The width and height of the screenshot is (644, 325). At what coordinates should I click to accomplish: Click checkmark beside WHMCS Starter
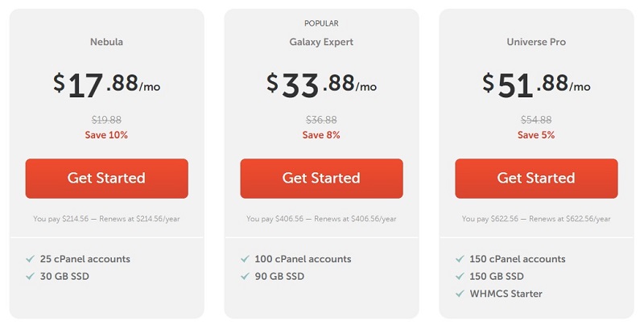click(460, 294)
